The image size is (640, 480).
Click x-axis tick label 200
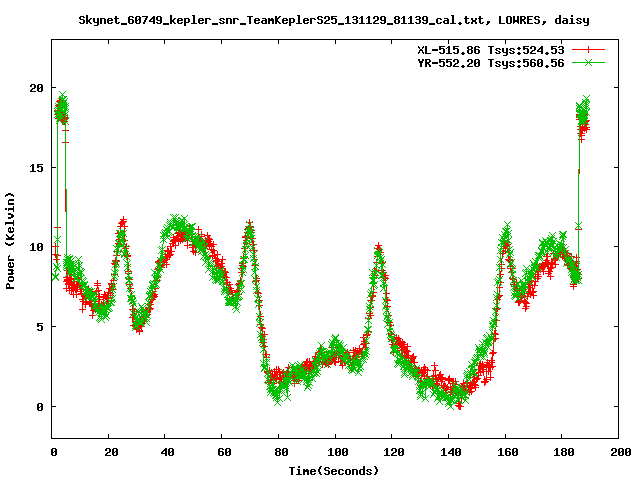[x=621, y=452]
